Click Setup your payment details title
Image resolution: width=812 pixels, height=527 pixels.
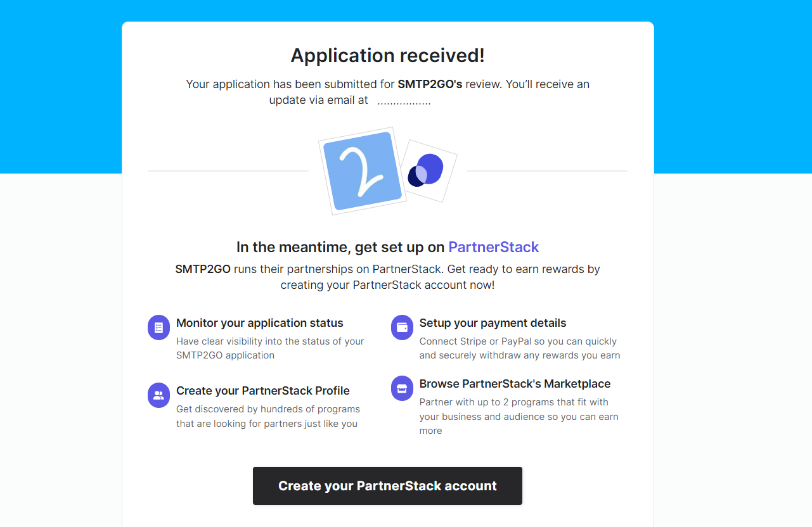click(493, 323)
